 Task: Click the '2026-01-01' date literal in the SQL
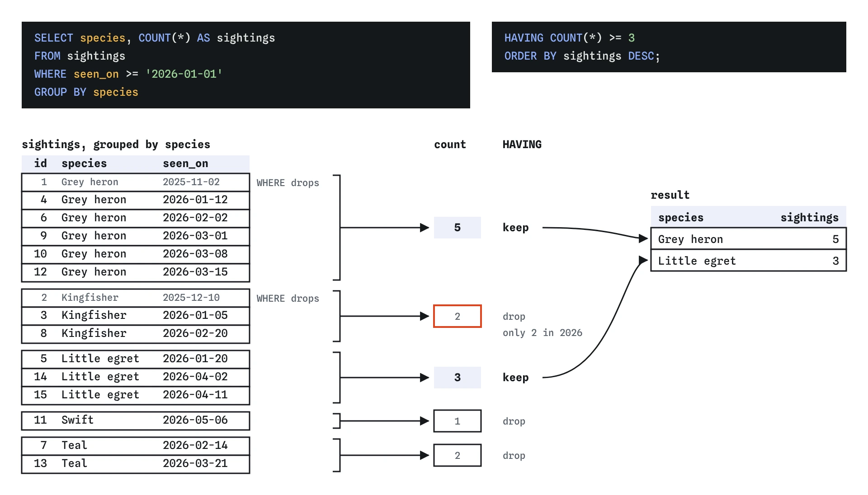click(184, 74)
